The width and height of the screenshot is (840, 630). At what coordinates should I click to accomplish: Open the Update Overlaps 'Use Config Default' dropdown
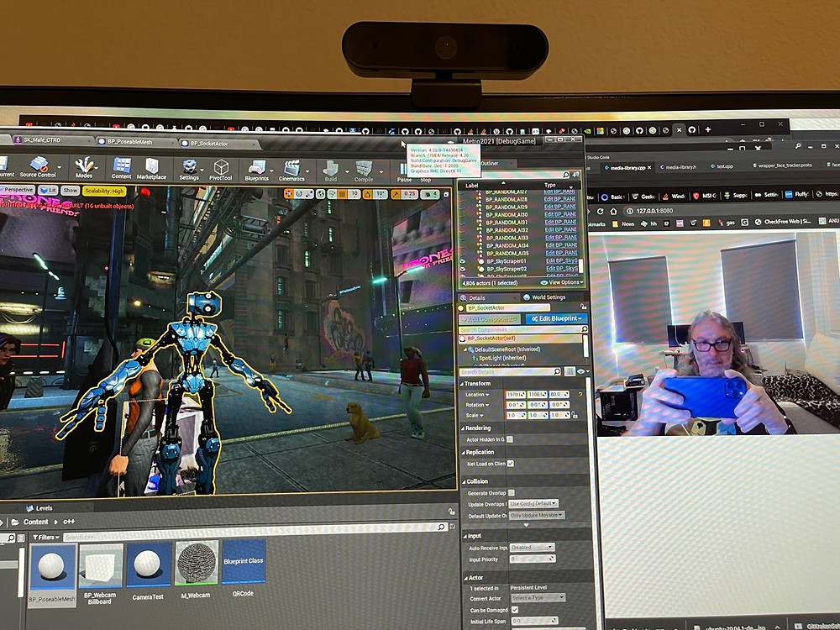(x=533, y=503)
